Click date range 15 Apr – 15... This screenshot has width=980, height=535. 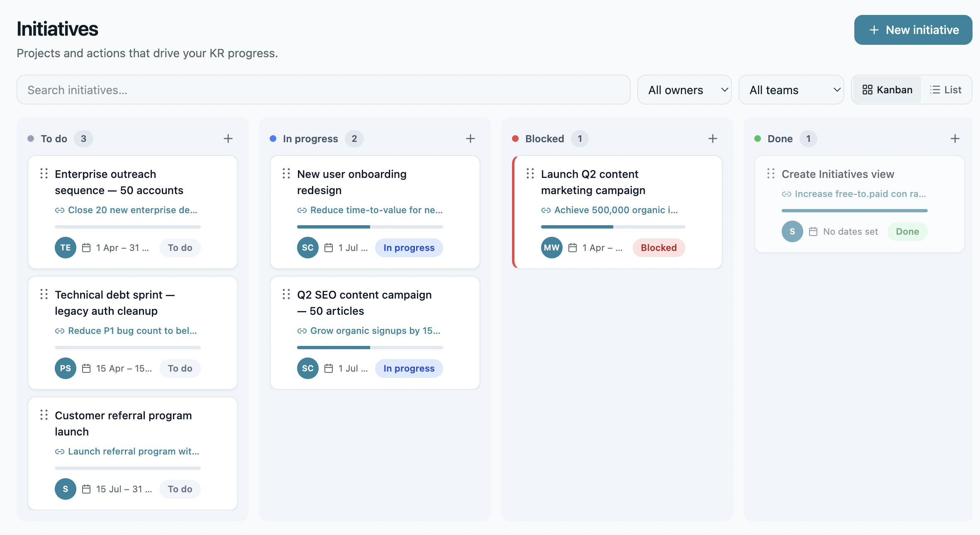124,368
